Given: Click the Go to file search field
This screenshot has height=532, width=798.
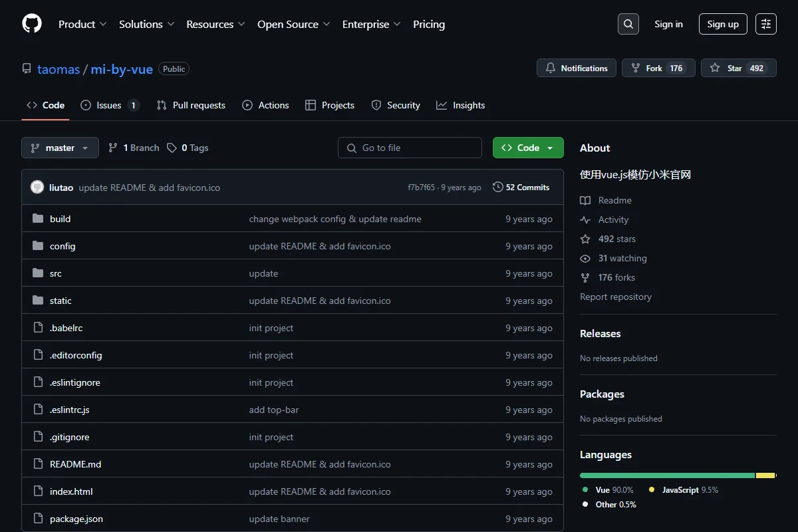Looking at the screenshot, I should (x=410, y=148).
